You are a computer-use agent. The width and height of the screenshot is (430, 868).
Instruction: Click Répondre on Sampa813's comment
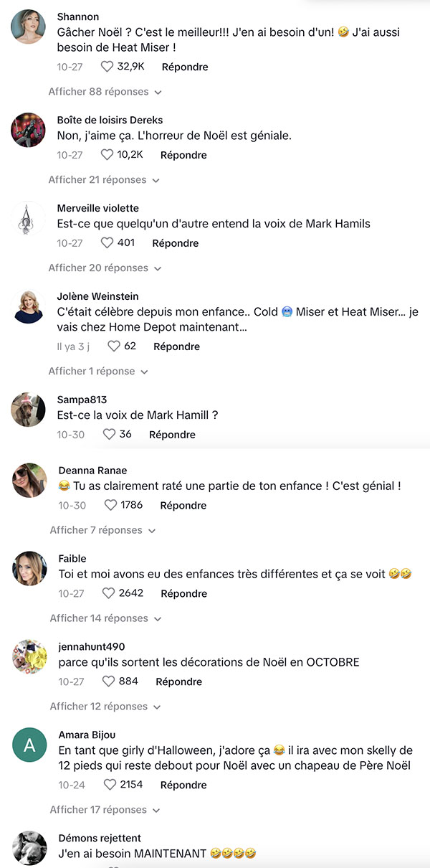172,435
